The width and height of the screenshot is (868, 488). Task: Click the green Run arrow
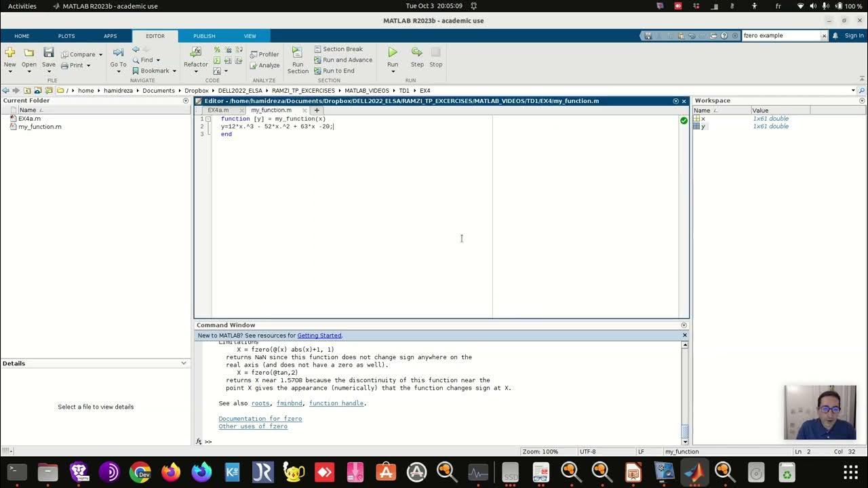coord(393,52)
